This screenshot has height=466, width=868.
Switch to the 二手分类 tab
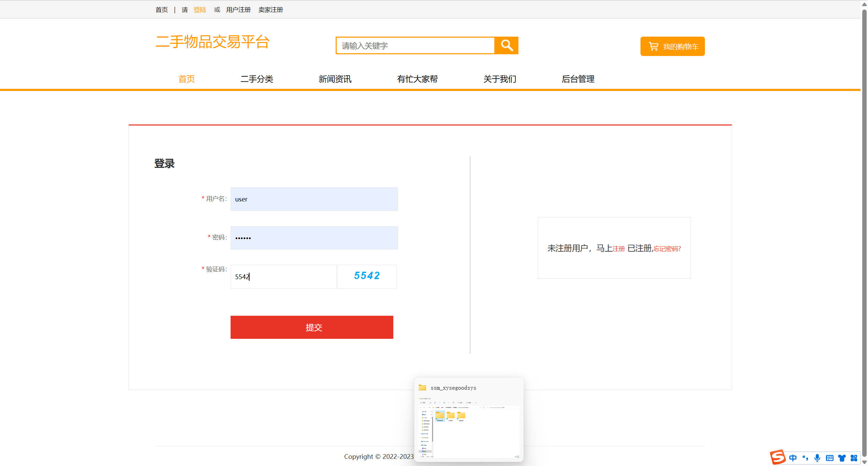click(257, 79)
